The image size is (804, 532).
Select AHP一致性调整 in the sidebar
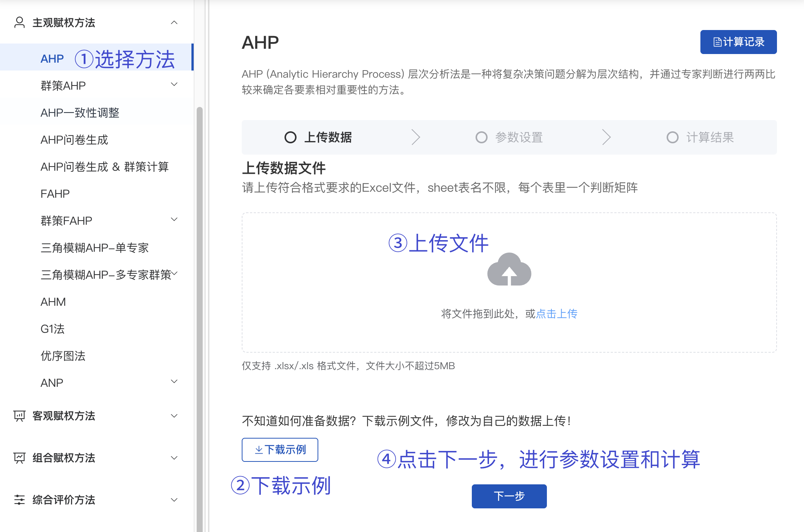(x=80, y=113)
